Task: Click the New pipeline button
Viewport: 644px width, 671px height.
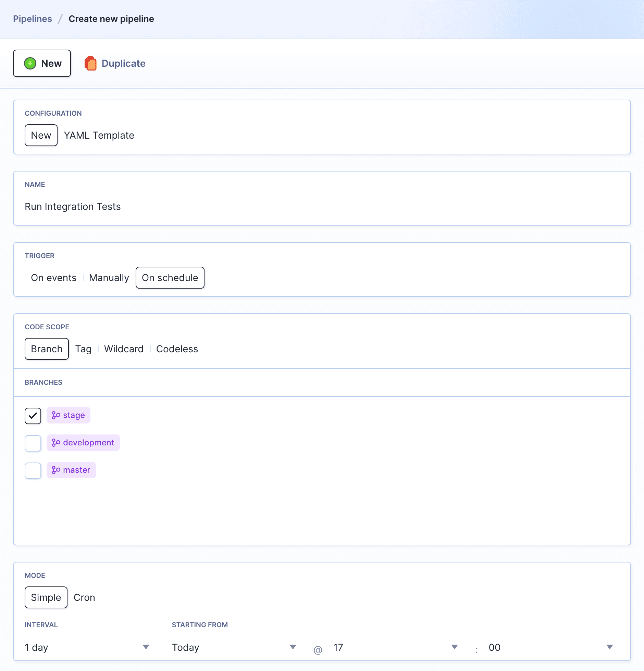Action: pos(42,63)
